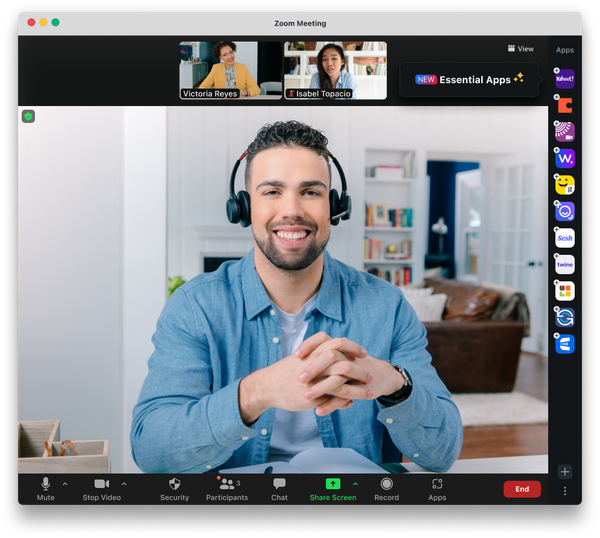Click the purple W app icon
Screen dimensions: 600x538
pos(565,158)
